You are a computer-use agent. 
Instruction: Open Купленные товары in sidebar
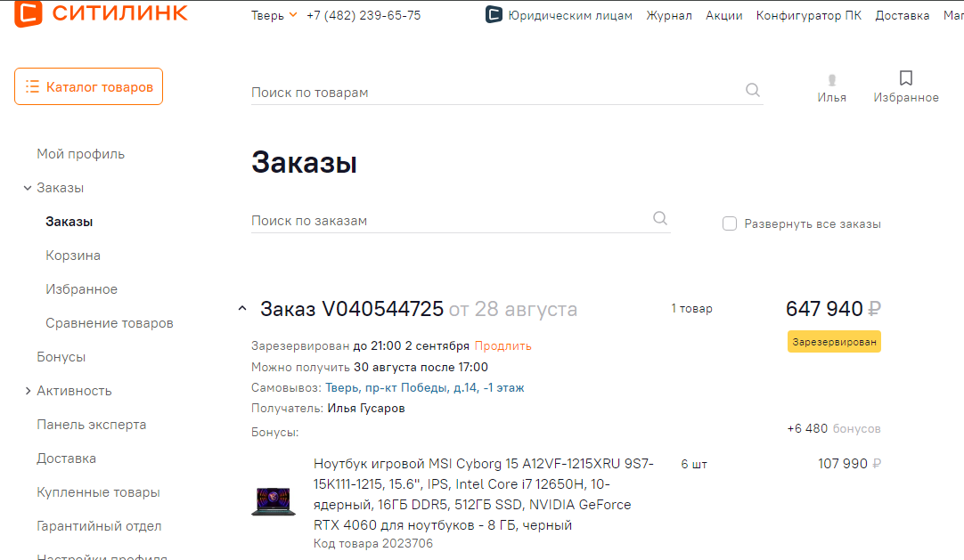pos(98,491)
